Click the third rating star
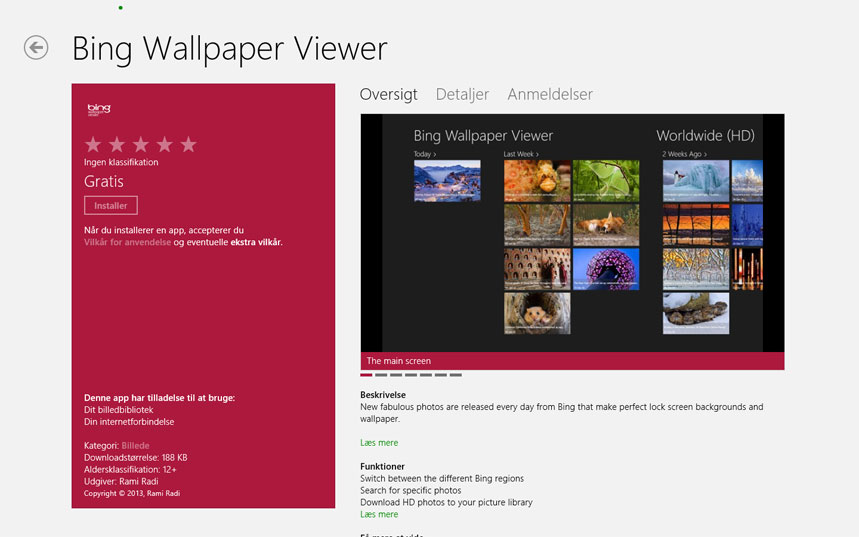Screen dimensions: 859x537 (x=141, y=145)
